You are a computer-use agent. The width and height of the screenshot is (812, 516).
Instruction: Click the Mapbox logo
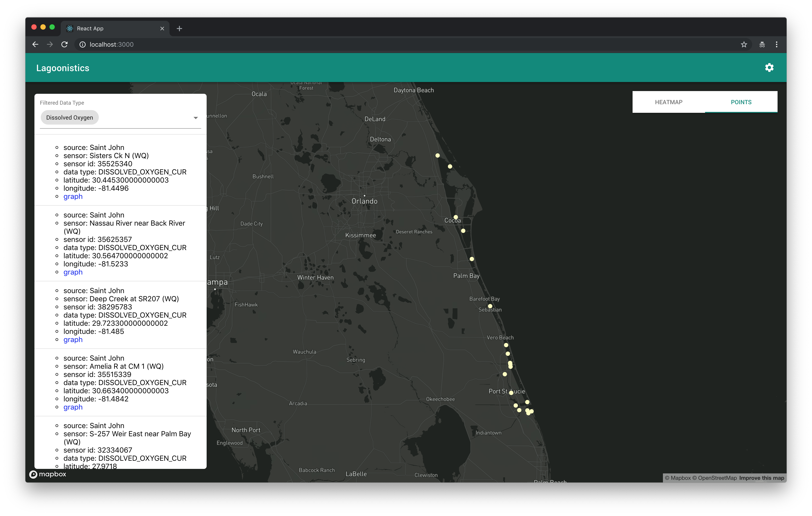[x=48, y=474]
